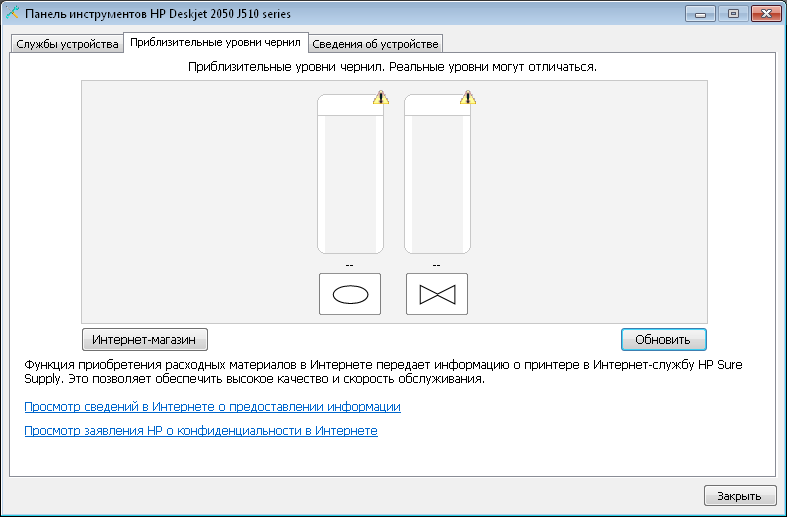Click the paragraph starting Функция приобретения расходных материалов

(383, 371)
